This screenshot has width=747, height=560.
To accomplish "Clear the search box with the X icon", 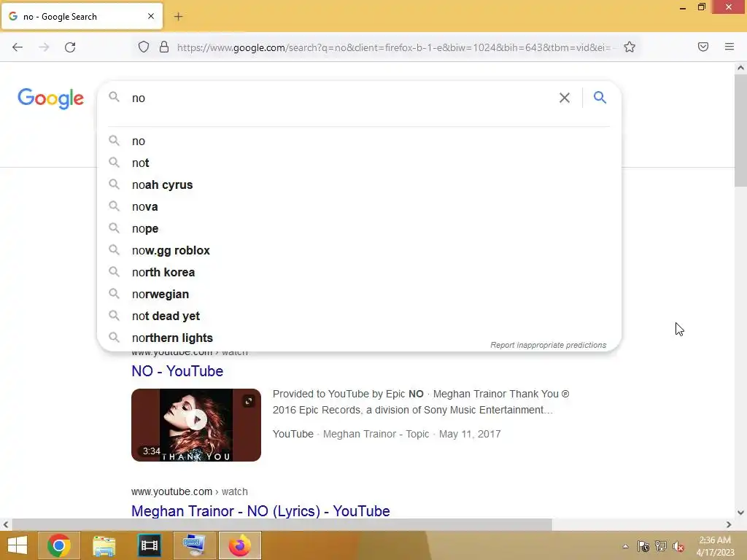I will click(x=565, y=98).
